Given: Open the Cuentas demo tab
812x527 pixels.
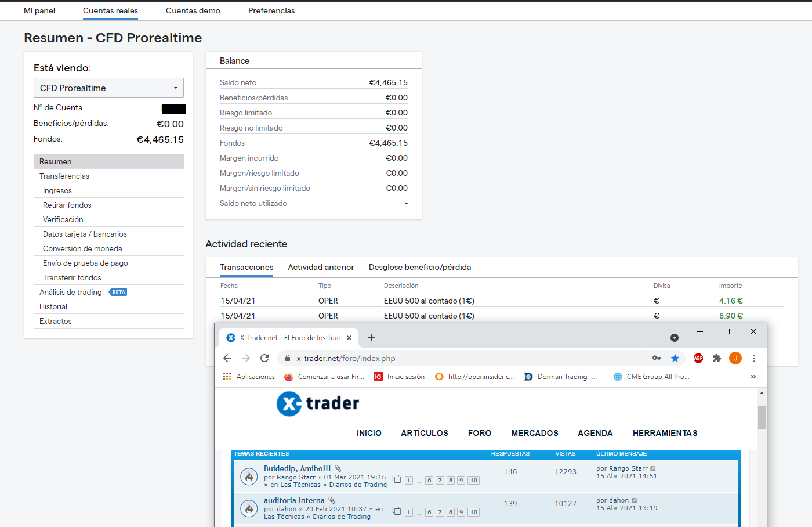Looking at the screenshot, I should pos(193,10).
